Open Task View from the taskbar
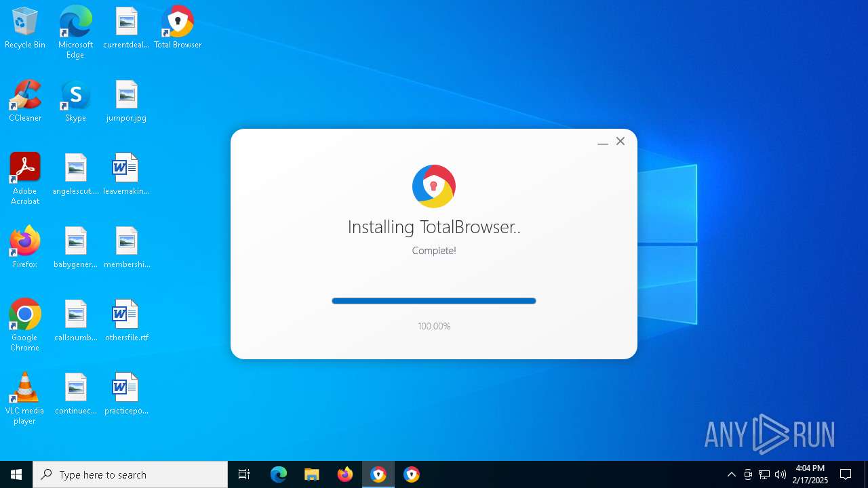The image size is (868, 488). point(244,474)
